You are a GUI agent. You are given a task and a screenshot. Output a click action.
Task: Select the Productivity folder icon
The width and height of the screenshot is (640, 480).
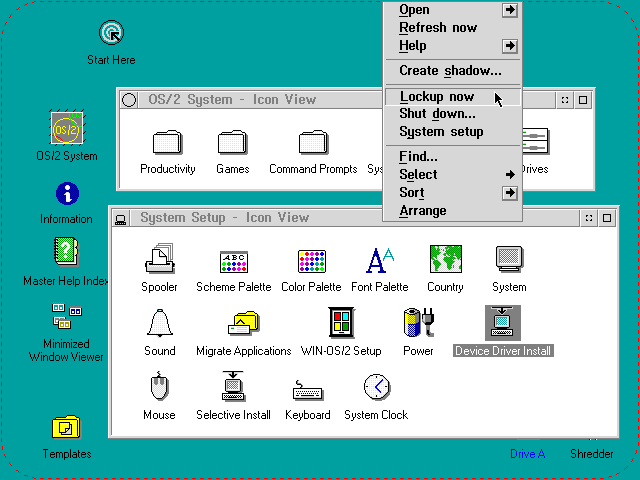[167, 142]
